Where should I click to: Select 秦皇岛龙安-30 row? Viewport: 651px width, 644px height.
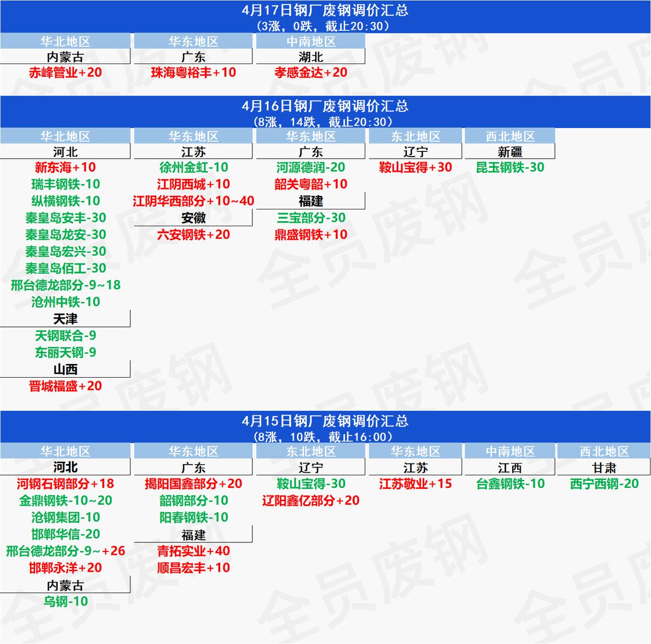pos(65,234)
